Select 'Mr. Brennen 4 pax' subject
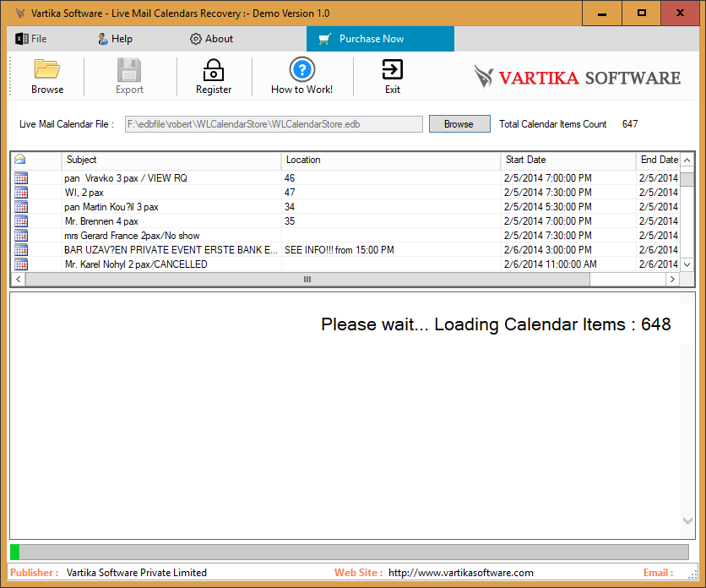This screenshot has width=706, height=588. tap(101, 221)
